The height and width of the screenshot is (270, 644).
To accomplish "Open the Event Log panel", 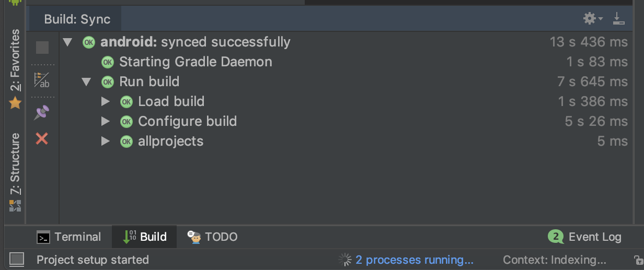I will pos(584,237).
